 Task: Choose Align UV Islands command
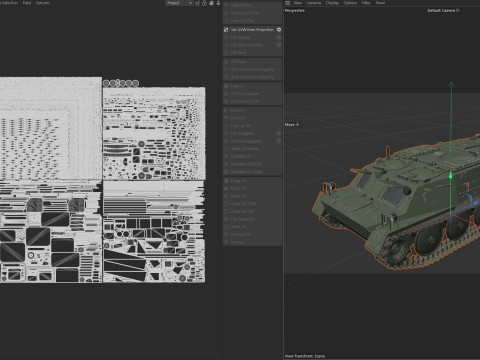coord(252,149)
